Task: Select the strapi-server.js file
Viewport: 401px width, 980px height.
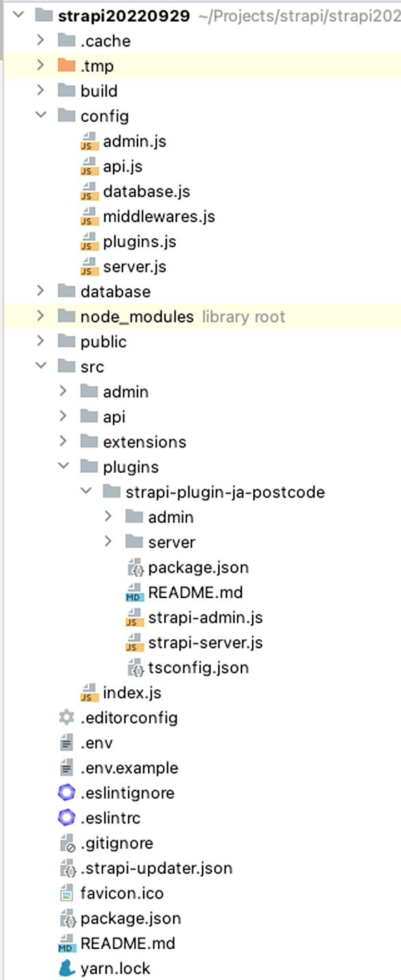Action: click(x=205, y=643)
